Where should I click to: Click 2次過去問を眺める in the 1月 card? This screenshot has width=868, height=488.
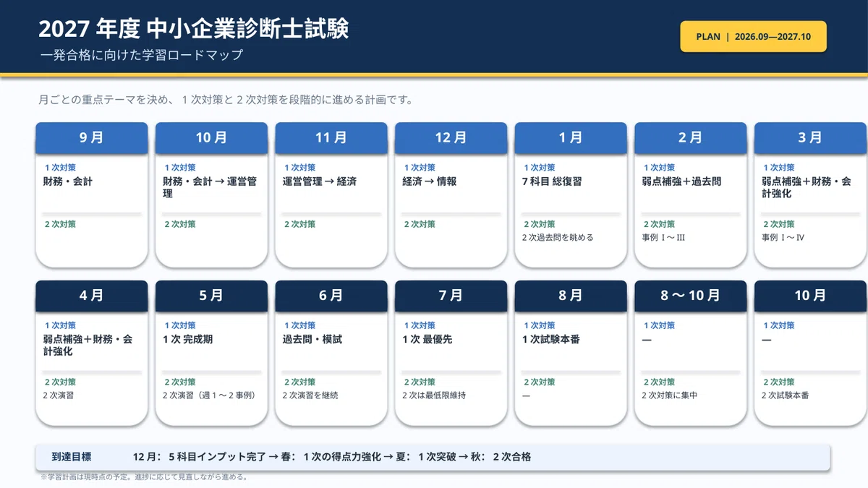[558, 237]
